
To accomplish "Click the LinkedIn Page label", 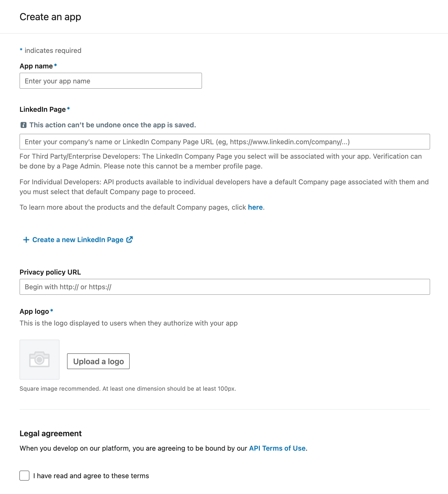I will [42, 109].
